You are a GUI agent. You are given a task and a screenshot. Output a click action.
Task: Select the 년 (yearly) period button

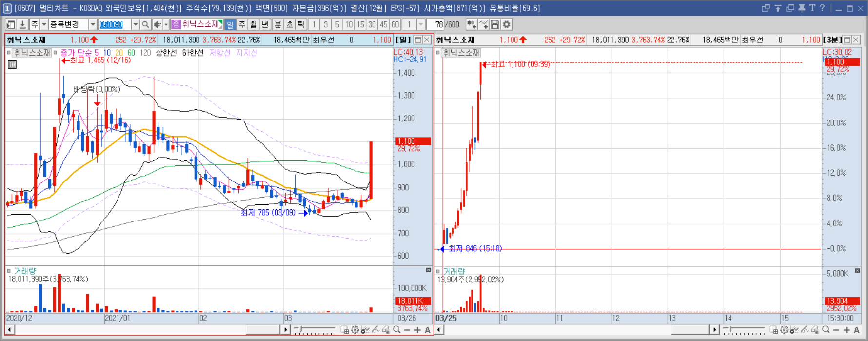[x=265, y=24]
